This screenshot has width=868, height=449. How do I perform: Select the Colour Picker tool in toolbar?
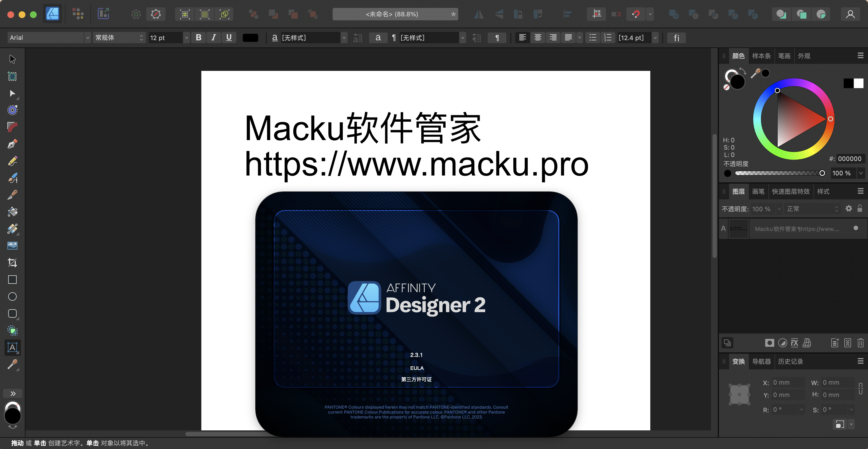pyautogui.click(x=12, y=364)
